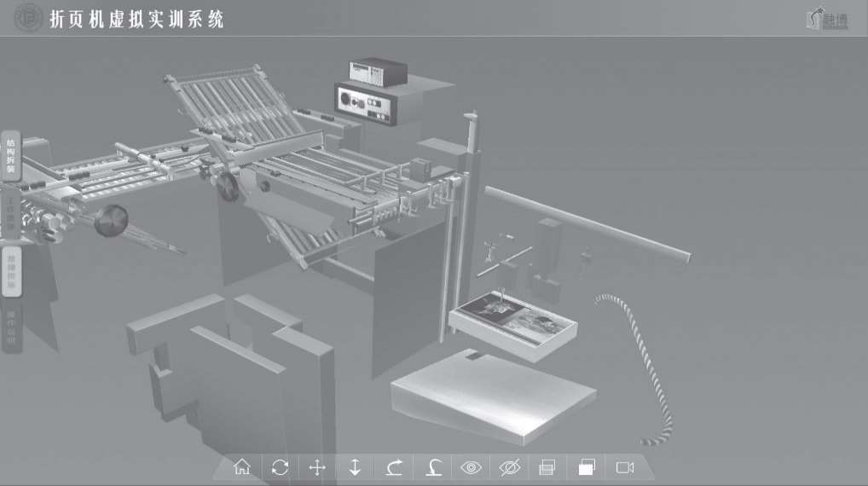
Task: Click the stacked layers outline icon
Action: (x=547, y=467)
